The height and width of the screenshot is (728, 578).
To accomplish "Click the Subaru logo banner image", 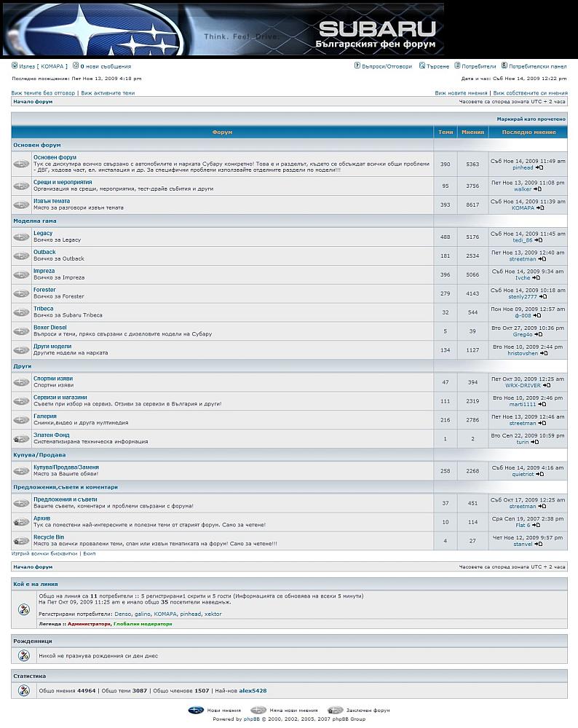I will click(x=223, y=29).
